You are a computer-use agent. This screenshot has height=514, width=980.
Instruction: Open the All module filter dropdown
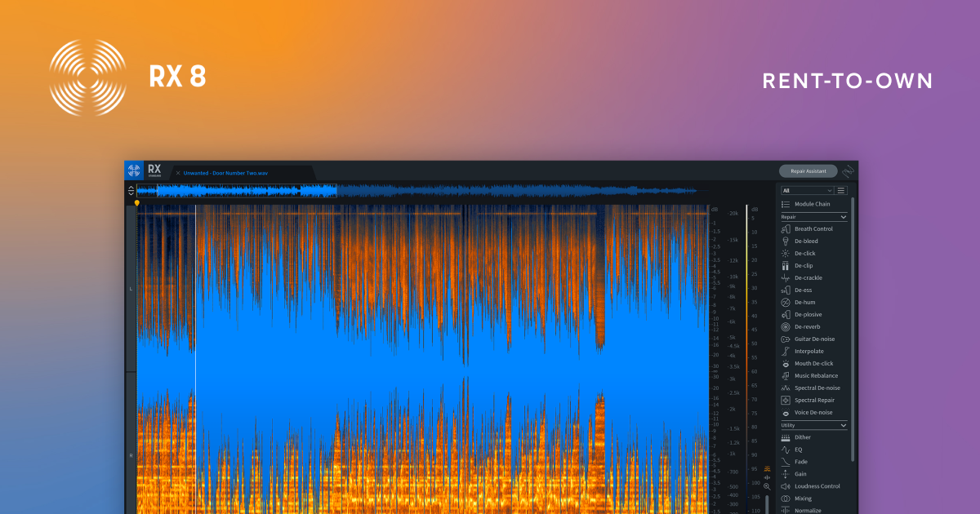pos(806,190)
